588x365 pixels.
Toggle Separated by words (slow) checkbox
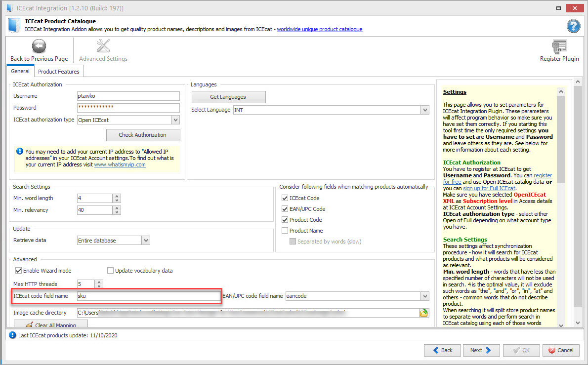[293, 242]
